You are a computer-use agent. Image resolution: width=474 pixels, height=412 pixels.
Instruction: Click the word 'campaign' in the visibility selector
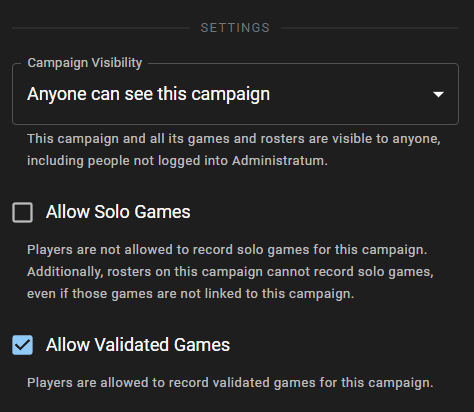pos(231,95)
